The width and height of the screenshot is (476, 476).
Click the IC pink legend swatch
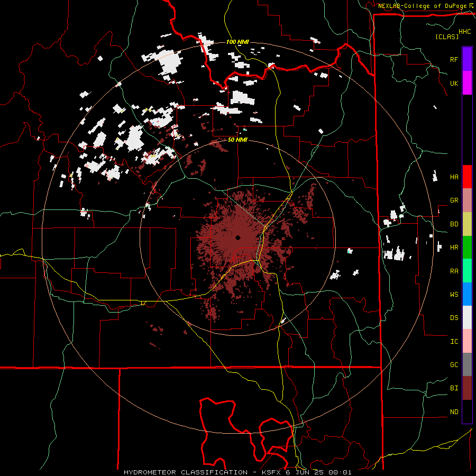coord(467,341)
